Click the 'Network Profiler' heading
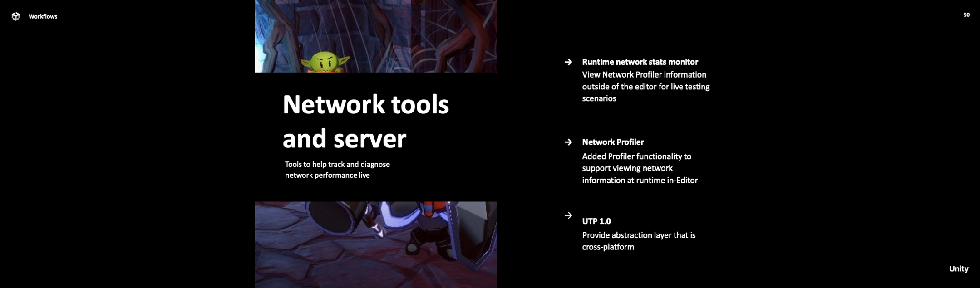The image size is (980, 288). [x=613, y=142]
